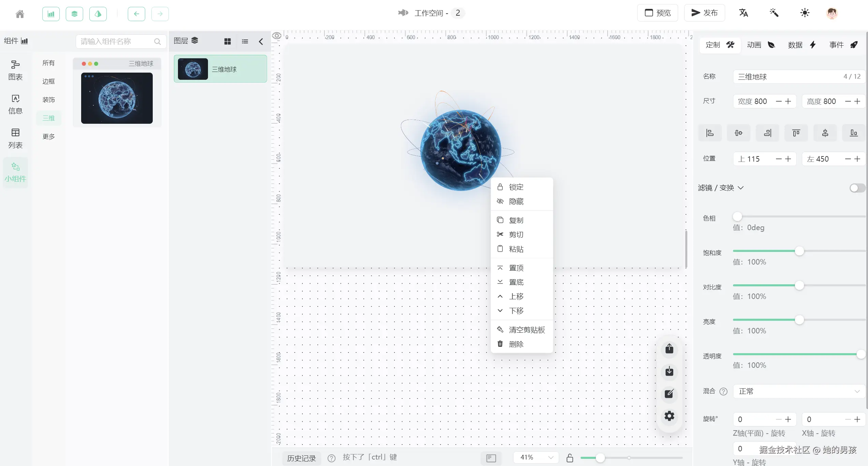Image resolution: width=868 pixels, height=466 pixels.
Task: Toggle the canvas lock icon near zoom control
Action: click(570, 458)
